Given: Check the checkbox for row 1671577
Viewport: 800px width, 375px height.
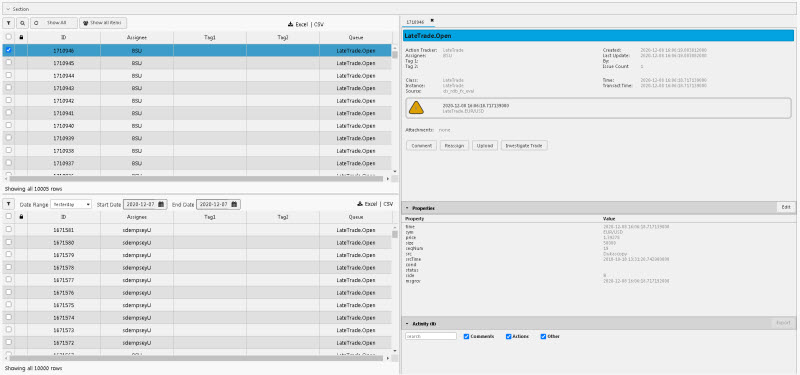Looking at the screenshot, I should 9,280.
